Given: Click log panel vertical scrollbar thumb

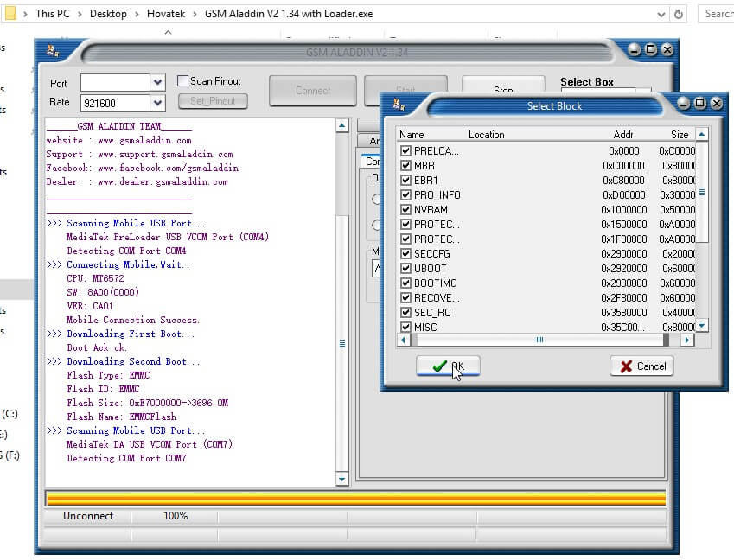Looking at the screenshot, I should click(342, 343).
